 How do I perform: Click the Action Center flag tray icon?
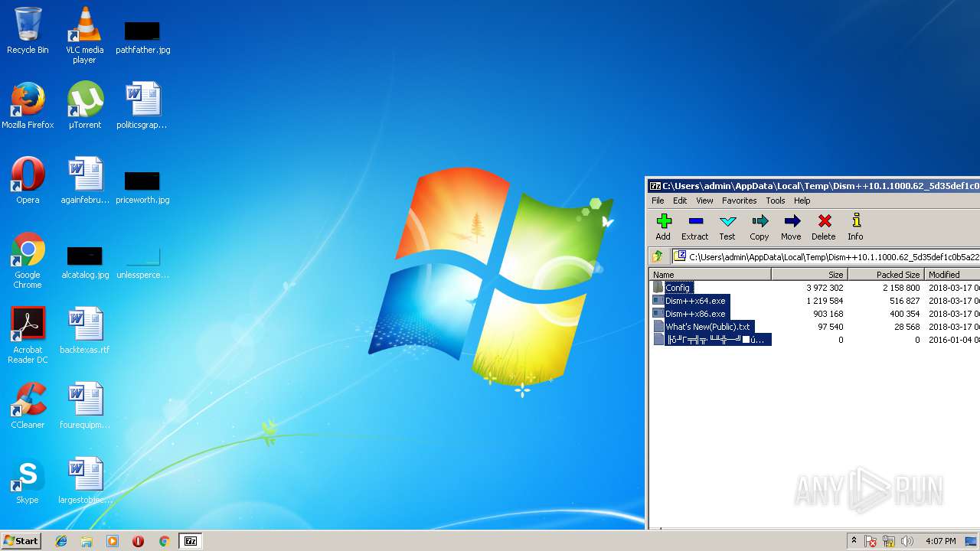pos(871,541)
